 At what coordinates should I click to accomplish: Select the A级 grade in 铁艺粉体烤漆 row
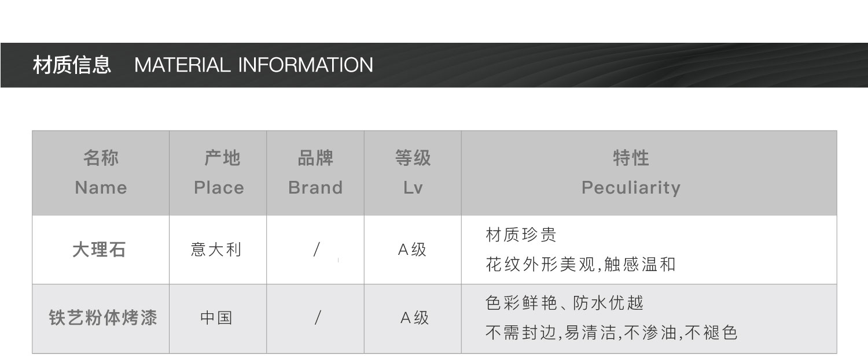pos(414,318)
